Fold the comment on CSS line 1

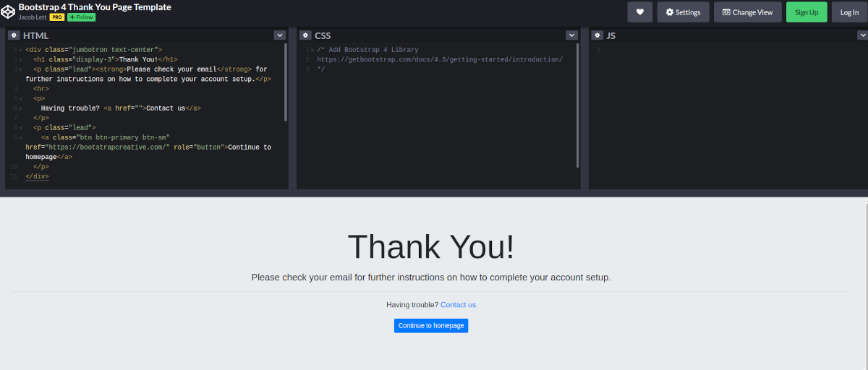[312, 50]
